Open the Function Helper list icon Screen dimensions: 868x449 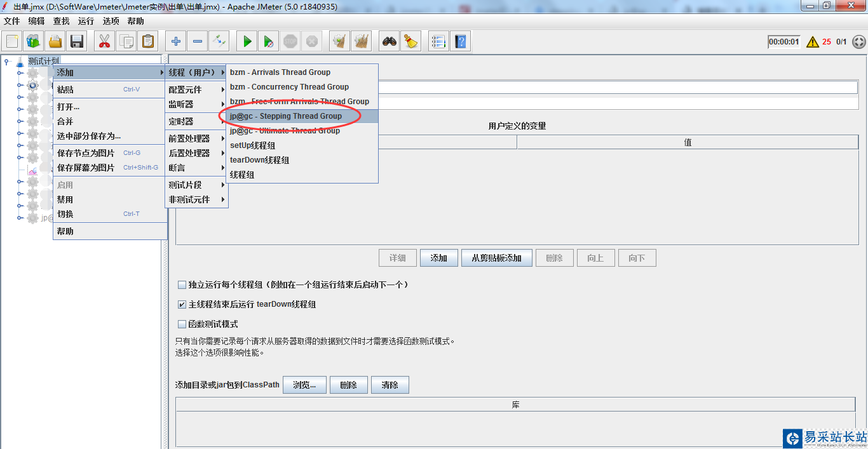[x=438, y=42]
